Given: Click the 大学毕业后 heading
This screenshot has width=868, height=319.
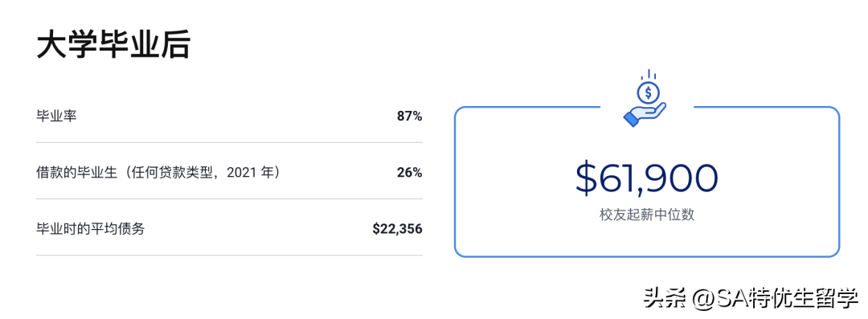Looking at the screenshot, I should coord(113,46).
